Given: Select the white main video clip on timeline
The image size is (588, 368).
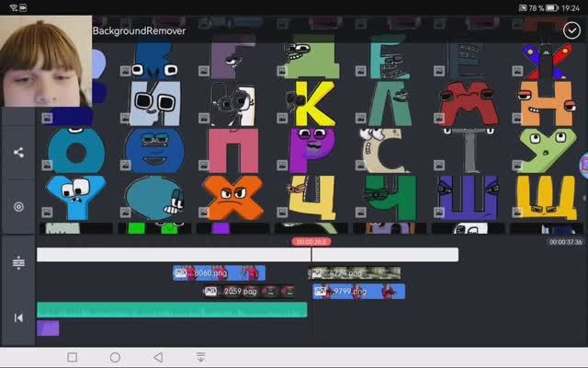Looking at the screenshot, I should click(x=247, y=255).
